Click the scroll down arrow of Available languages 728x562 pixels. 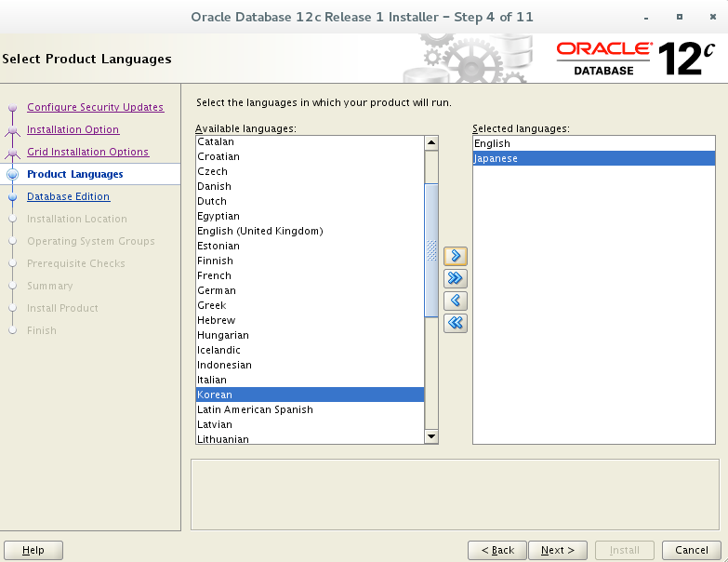[x=431, y=436]
